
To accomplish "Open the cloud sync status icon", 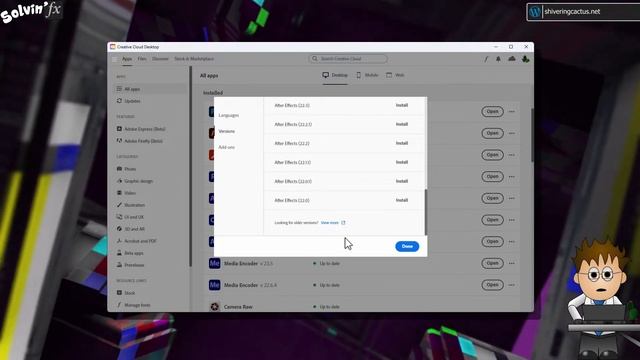I will click(x=512, y=59).
